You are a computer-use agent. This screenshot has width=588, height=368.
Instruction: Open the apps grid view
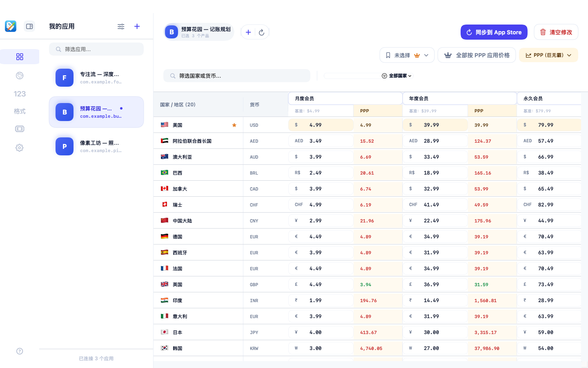pyautogui.click(x=20, y=57)
